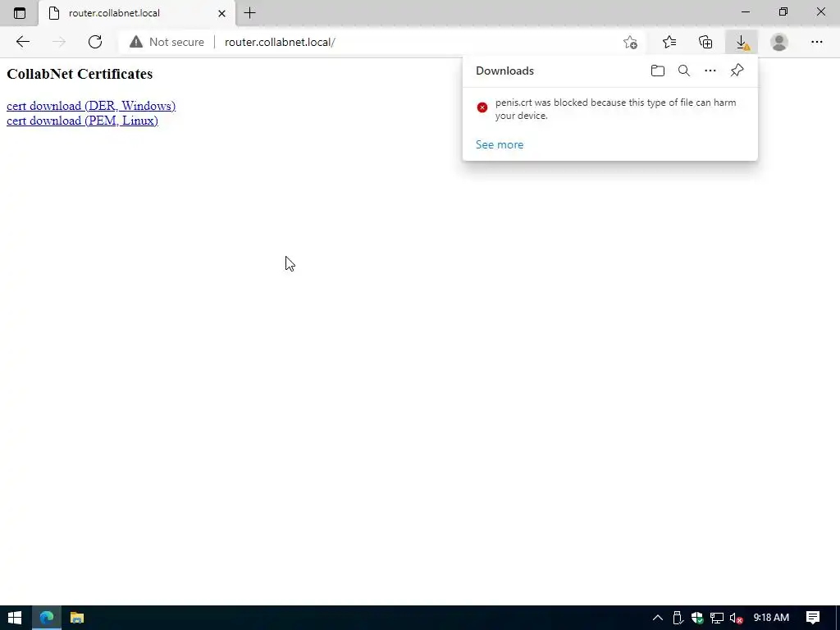Click the CollabNet Certificates heading
The height and width of the screenshot is (630, 840).
(x=80, y=74)
